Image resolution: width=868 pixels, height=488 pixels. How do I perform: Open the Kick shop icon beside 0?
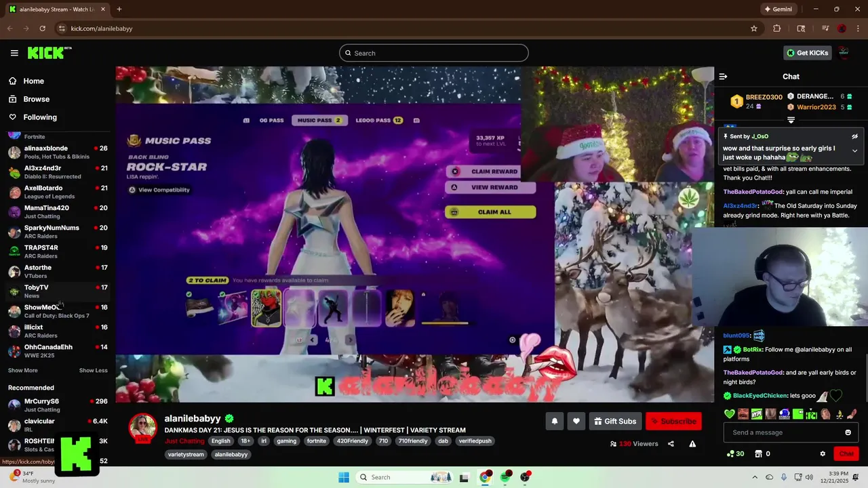pos(759,453)
